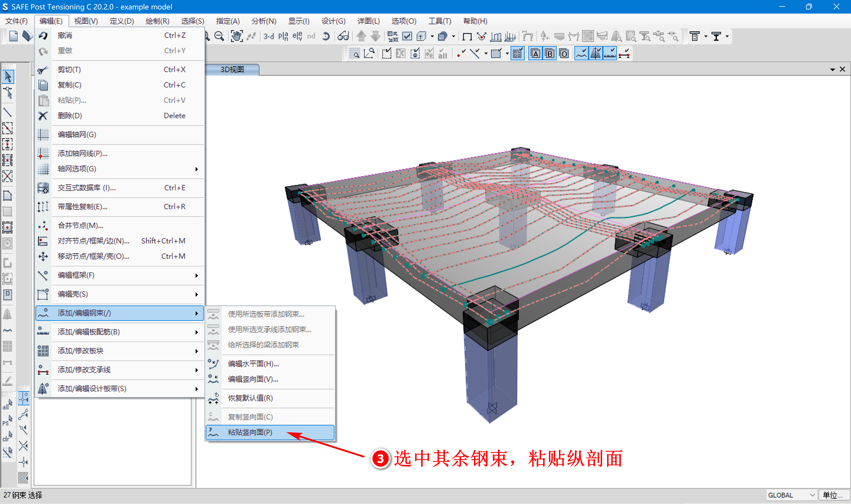851x504 pixels.
Task: Switch to the 3D视图 tab
Action: [x=232, y=70]
